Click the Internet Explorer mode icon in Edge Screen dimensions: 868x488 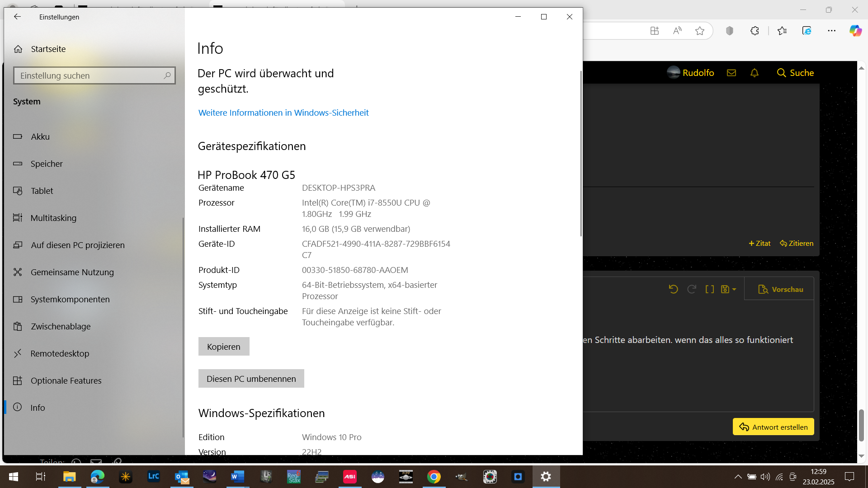click(807, 31)
